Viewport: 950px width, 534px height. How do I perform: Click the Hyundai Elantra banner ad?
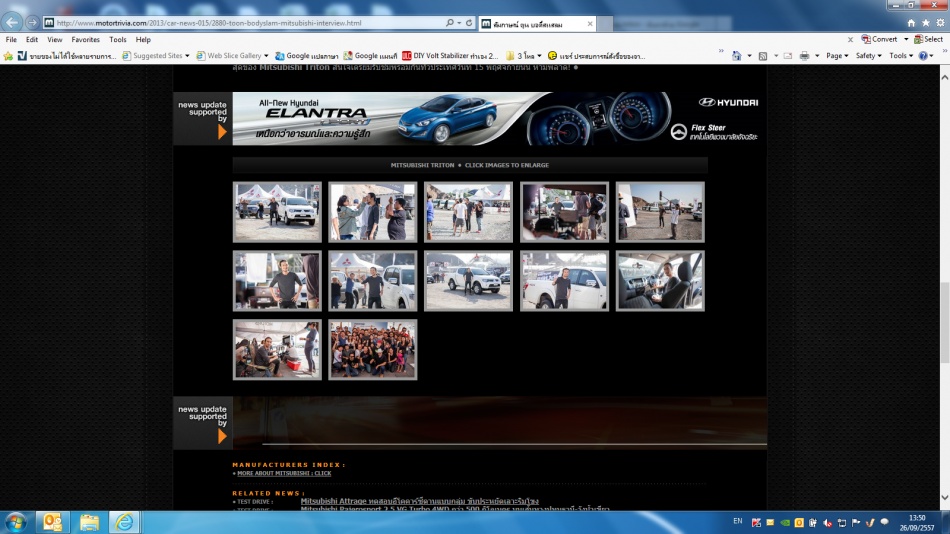tap(499, 119)
